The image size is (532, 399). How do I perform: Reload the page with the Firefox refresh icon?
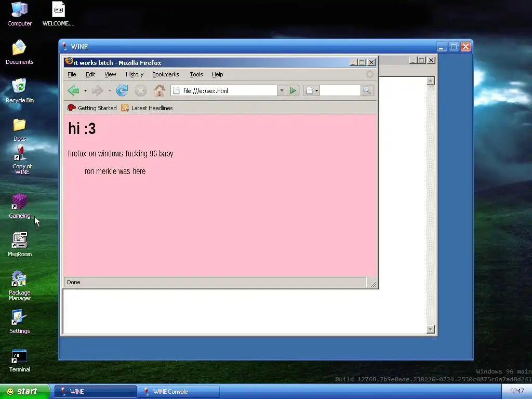click(122, 90)
